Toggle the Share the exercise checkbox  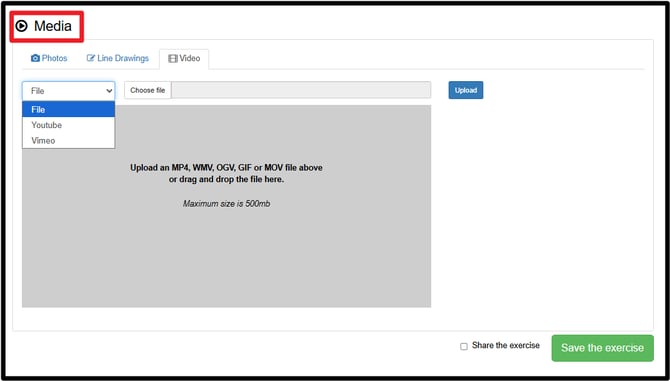pos(464,346)
